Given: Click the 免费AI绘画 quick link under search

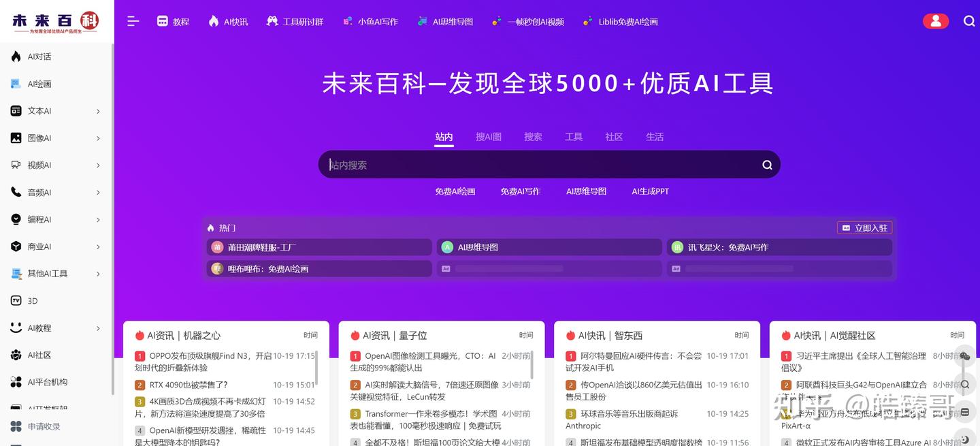Looking at the screenshot, I should [x=455, y=191].
